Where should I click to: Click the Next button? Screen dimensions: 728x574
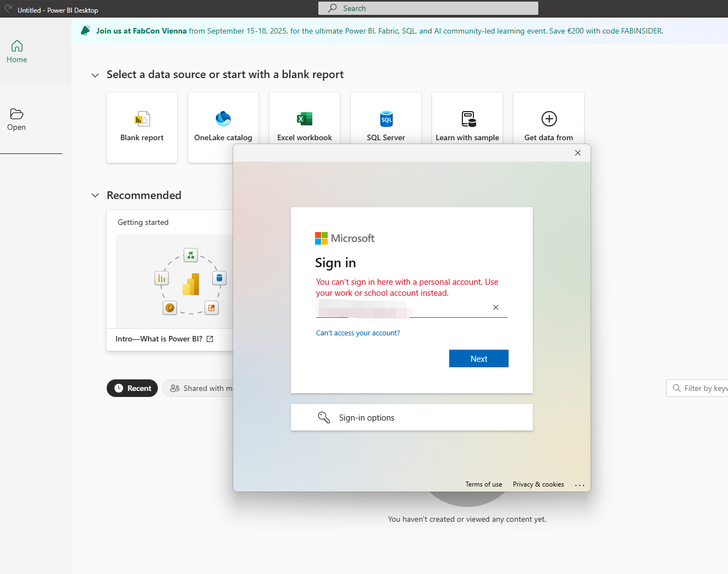point(479,358)
